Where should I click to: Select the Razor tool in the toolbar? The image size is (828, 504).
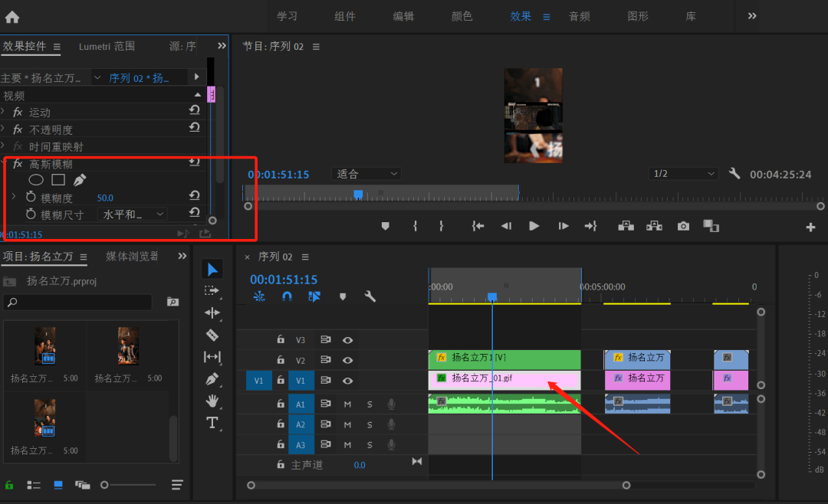pyautogui.click(x=212, y=335)
